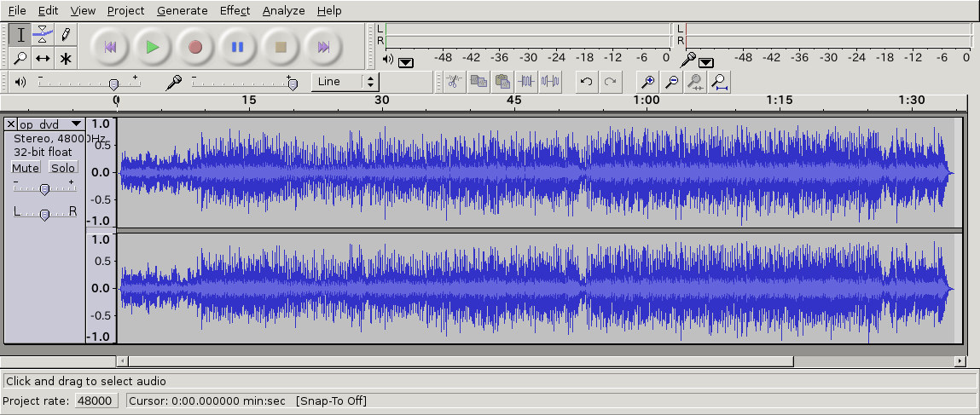Undo the last action
This screenshot has width=980, height=415.
(x=586, y=82)
